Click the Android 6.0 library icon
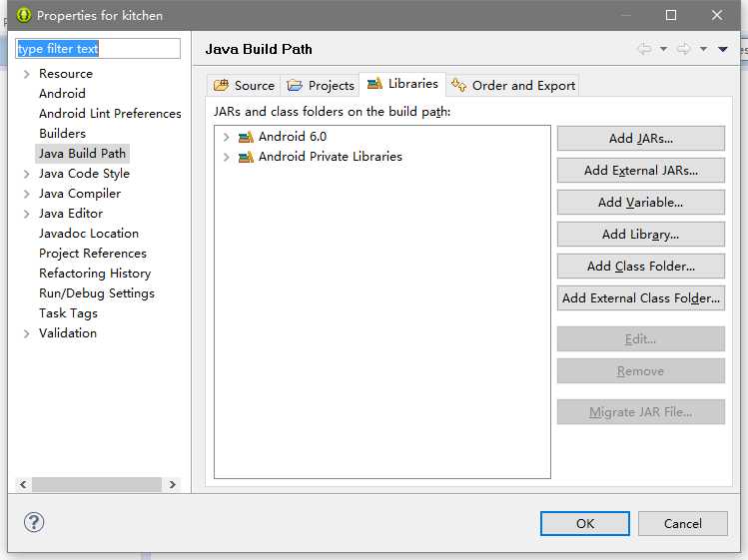 [x=246, y=137]
